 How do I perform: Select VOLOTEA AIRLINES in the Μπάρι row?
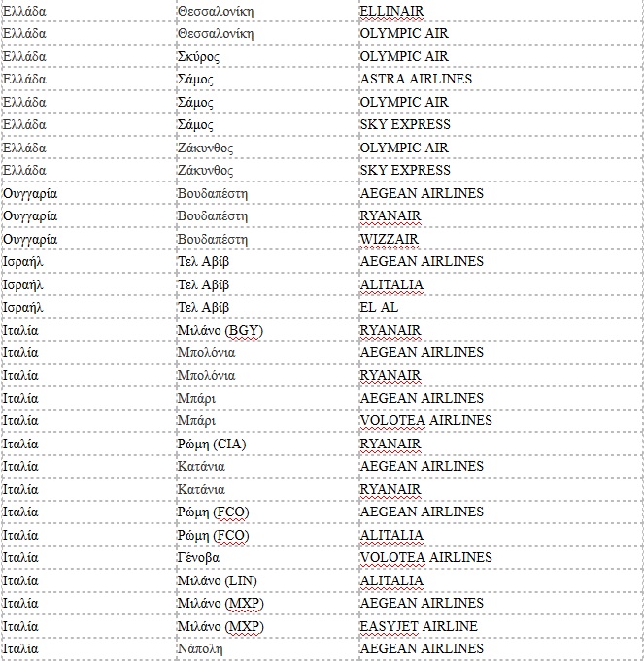[425, 421]
